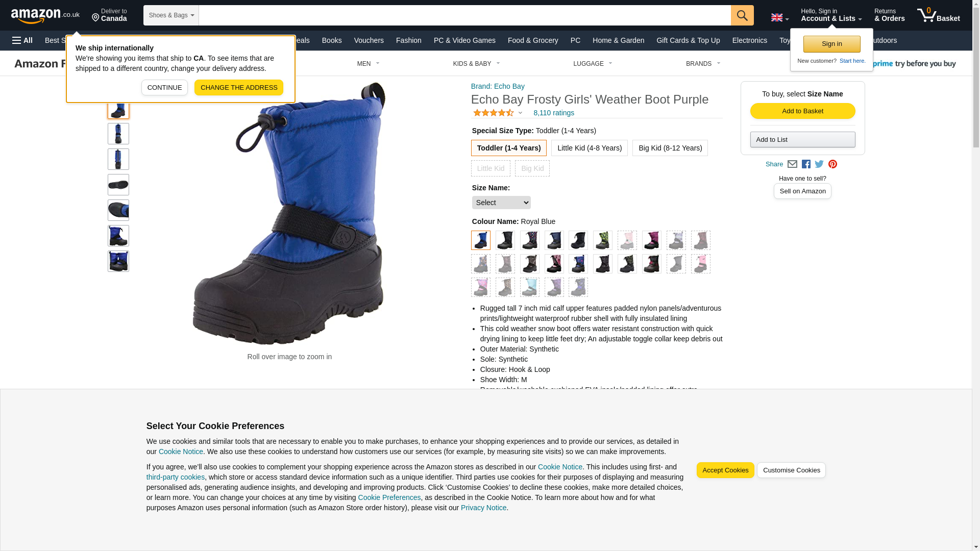This screenshot has height=551, width=980.
Task: Open the shopping basket icon
Action: 938,15
